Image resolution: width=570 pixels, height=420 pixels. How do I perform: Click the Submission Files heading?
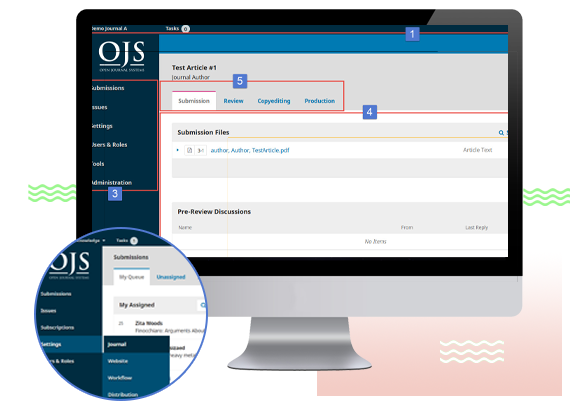coord(203,132)
